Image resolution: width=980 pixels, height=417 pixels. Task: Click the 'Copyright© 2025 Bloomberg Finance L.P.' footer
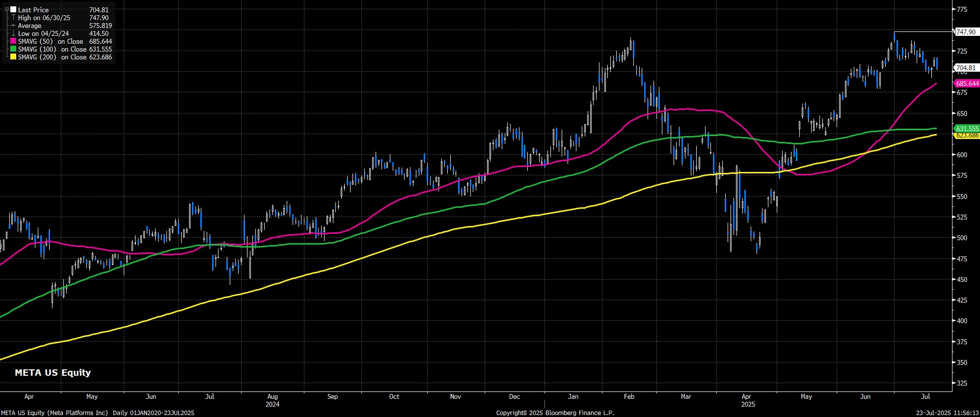[x=555, y=413]
